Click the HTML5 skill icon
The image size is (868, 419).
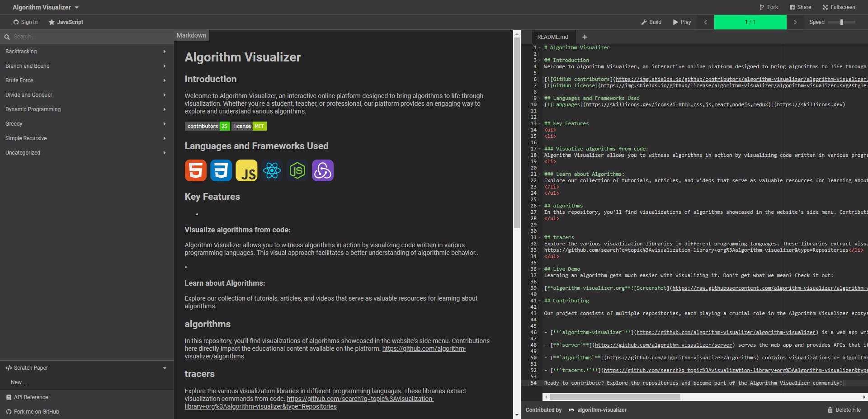tap(196, 170)
